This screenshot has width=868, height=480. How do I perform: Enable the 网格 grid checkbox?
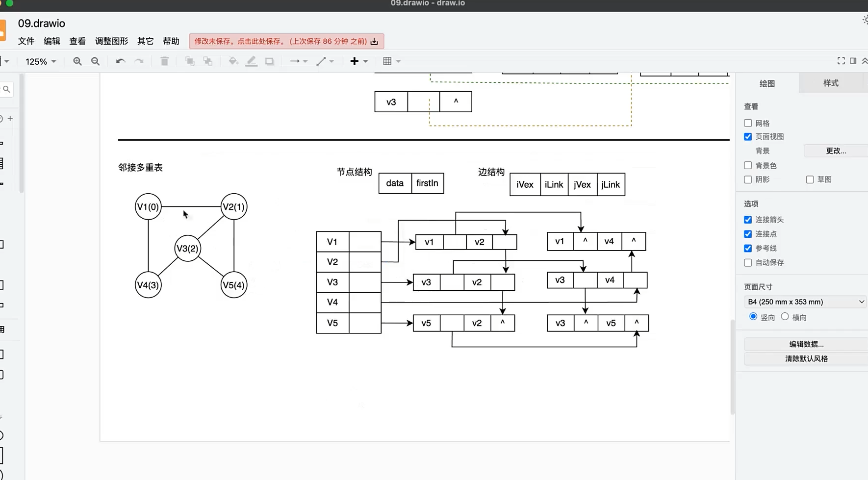pyautogui.click(x=748, y=123)
